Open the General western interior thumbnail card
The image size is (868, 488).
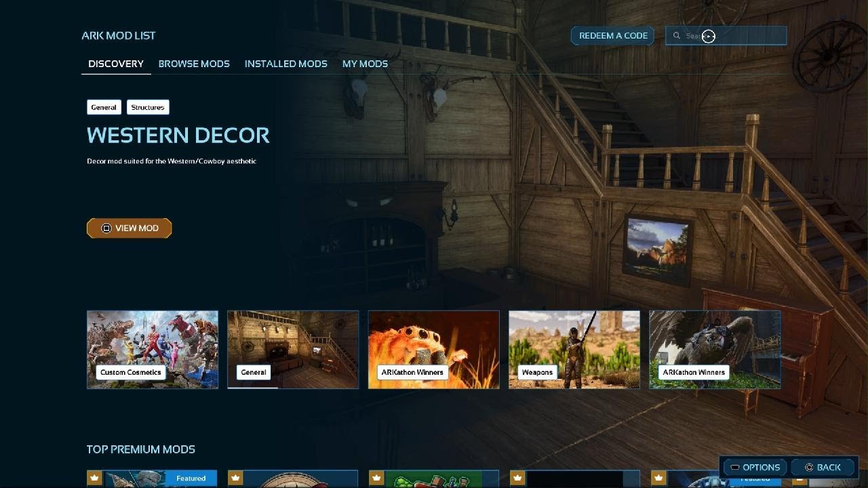pos(293,350)
